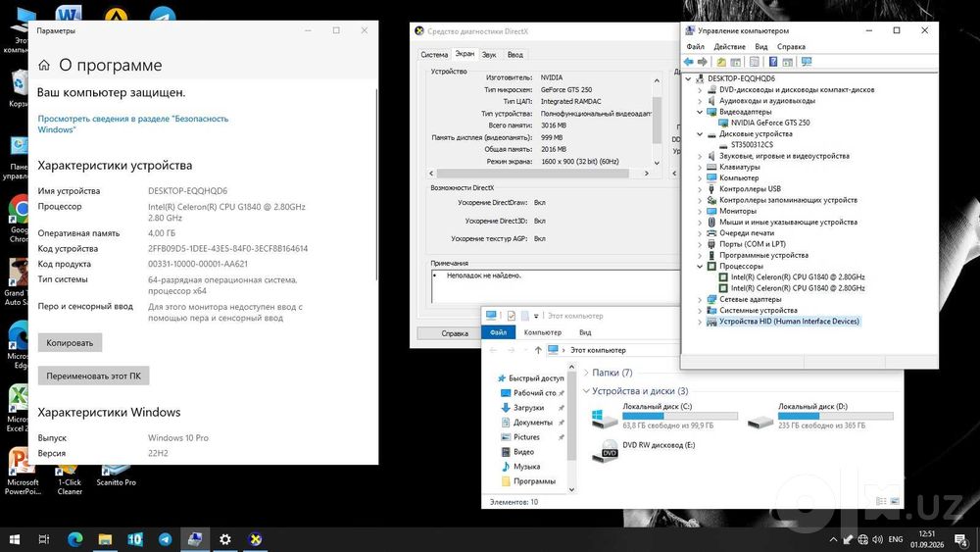
Task: Collapse the Видеоадаптеры node
Action: [x=700, y=112]
